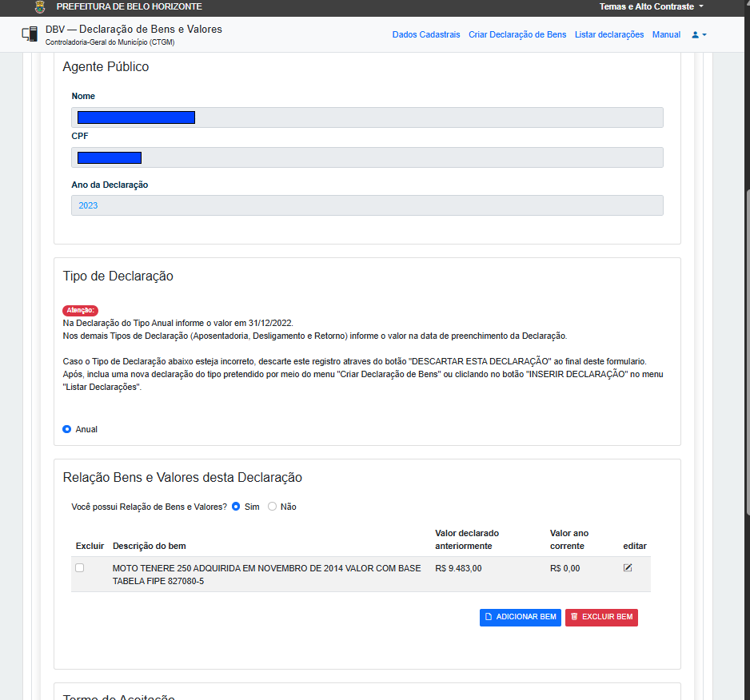Viewport: 750px width, 700px height.
Task: Click the document icon on Adicionar Bem
Action: point(489,617)
